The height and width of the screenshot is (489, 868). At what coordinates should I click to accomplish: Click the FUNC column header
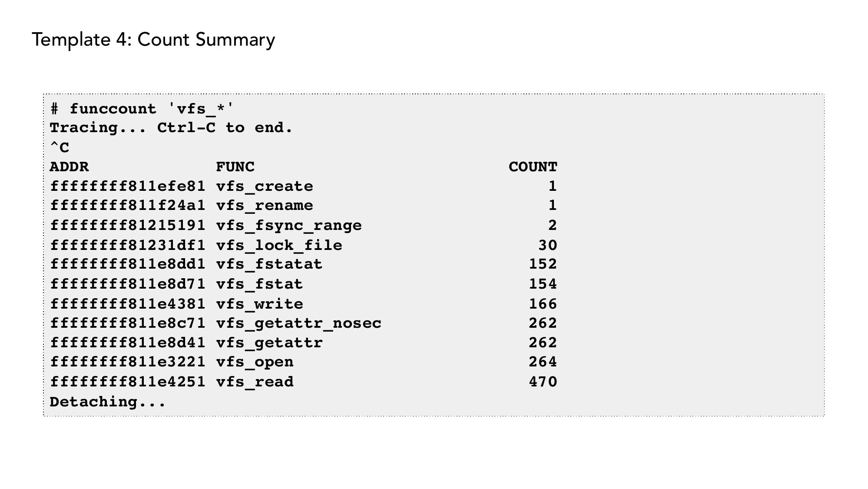[x=235, y=167]
